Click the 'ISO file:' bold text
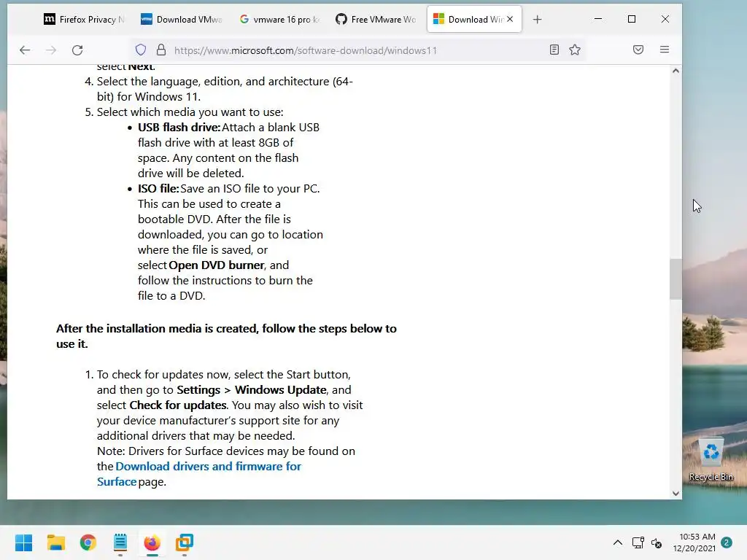Viewport: 747px width, 560px height. [158, 189]
